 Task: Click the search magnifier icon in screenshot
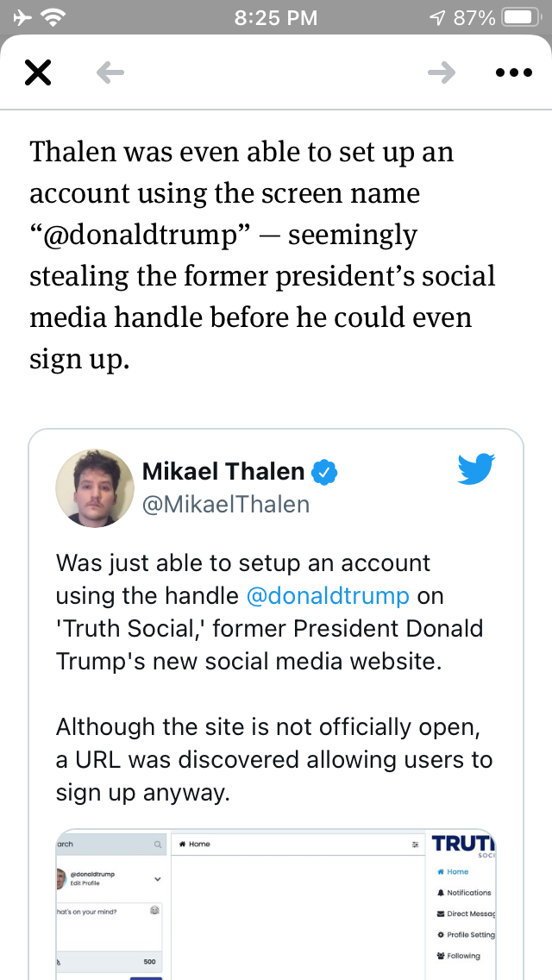(x=158, y=845)
